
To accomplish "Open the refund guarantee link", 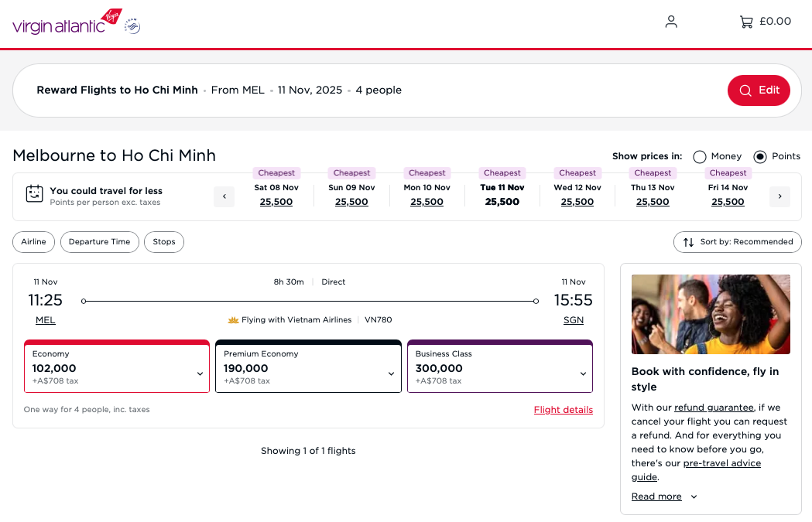I will pyautogui.click(x=714, y=408).
